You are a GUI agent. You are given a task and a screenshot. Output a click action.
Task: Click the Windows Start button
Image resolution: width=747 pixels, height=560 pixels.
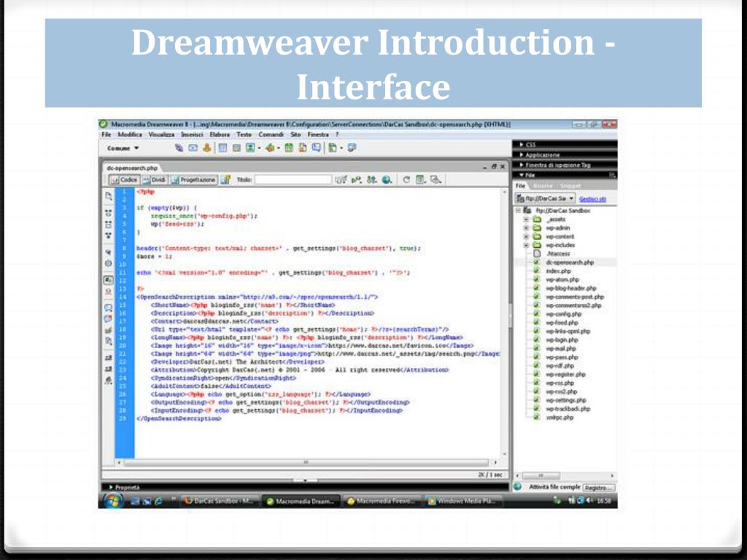tap(113, 501)
